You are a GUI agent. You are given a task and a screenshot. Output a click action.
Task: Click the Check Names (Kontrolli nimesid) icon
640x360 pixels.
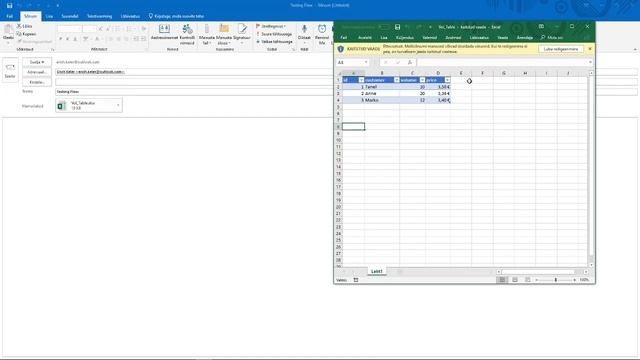(x=187, y=29)
